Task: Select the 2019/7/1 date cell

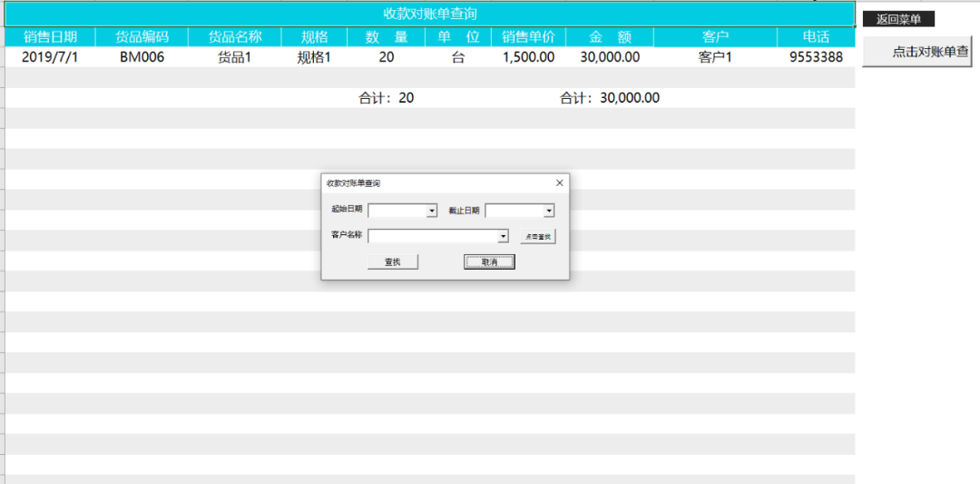Action: [x=50, y=57]
